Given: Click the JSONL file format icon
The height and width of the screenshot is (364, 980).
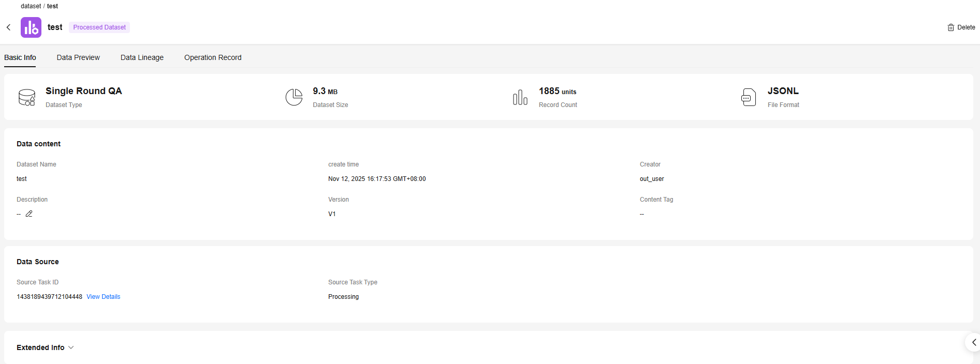Looking at the screenshot, I should coord(749,97).
